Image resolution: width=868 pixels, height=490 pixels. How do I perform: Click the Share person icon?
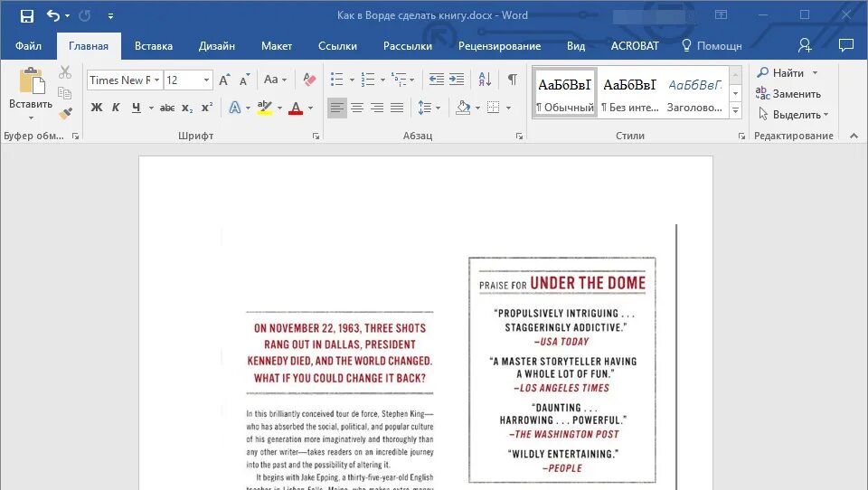coord(805,45)
